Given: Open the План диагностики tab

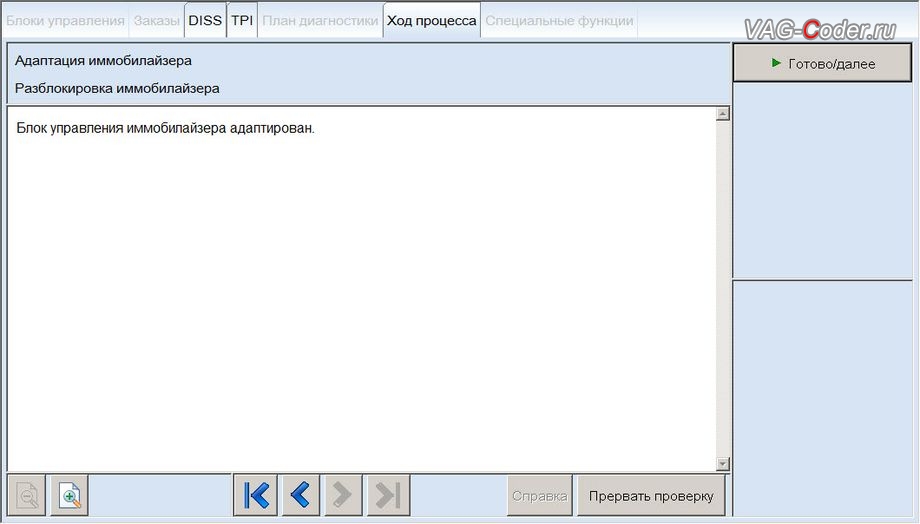Looking at the screenshot, I should tap(320, 21).
